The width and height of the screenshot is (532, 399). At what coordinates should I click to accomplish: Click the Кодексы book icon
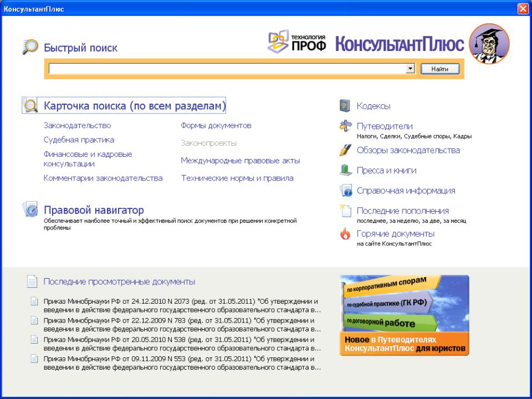pyautogui.click(x=345, y=106)
